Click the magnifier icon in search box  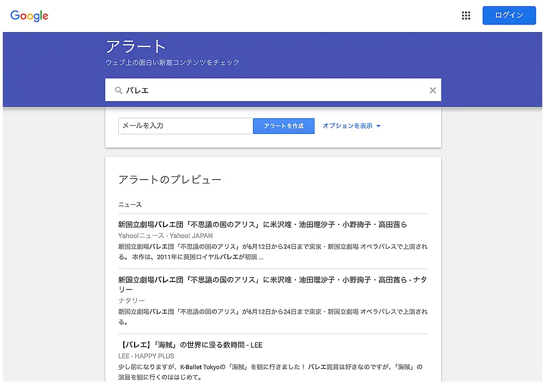[118, 90]
